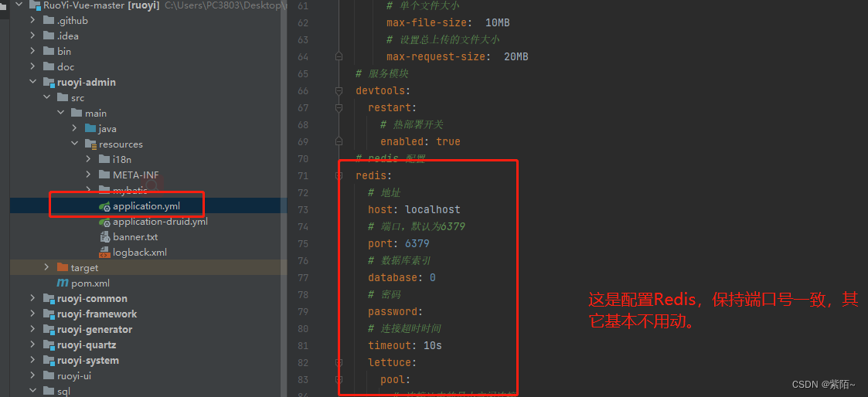Image resolution: width=868 pixels, height=397 pixels.
Task: Collapse the src folder
Action: pyautogui.click(x=47, y=98)
